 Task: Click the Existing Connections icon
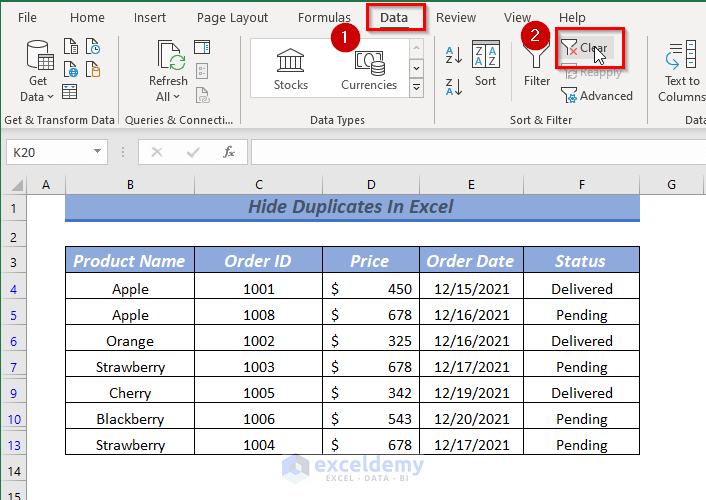93,69
